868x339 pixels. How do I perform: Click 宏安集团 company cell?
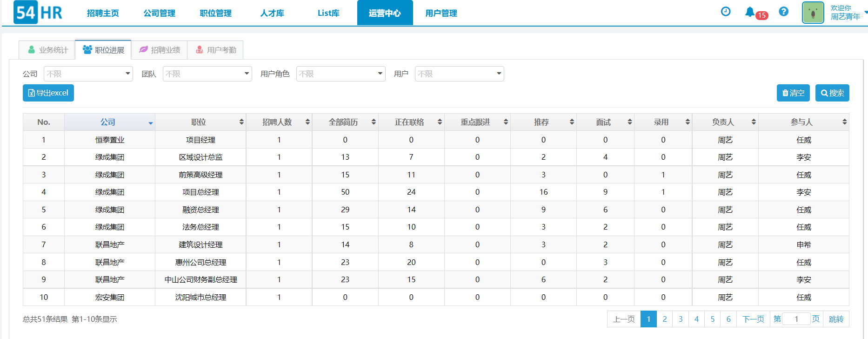(110, 297)
